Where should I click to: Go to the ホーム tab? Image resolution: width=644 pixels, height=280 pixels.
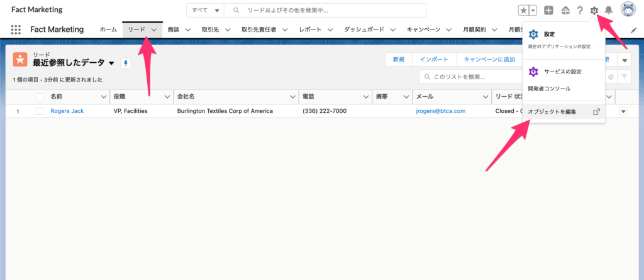(x=108, y=30)
